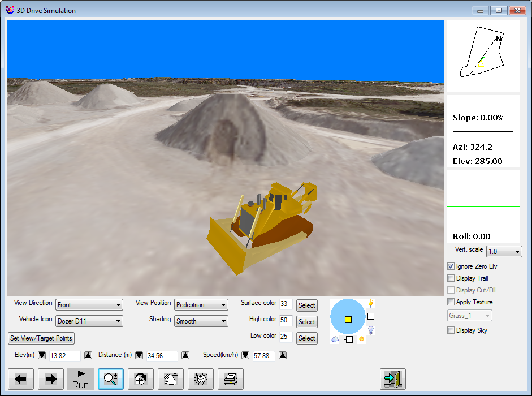Click the right arrow navigation button
This screenshot has width=532, height=396.
[51, 378]
